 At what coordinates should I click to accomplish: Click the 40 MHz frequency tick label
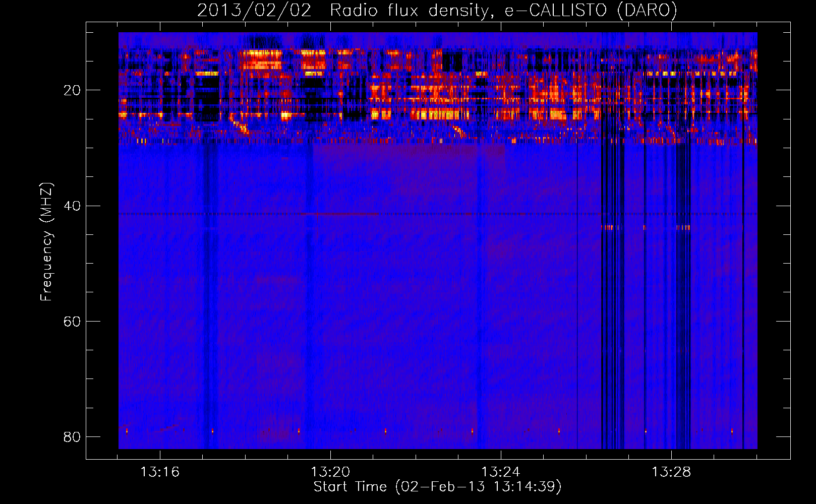[72, 206]
